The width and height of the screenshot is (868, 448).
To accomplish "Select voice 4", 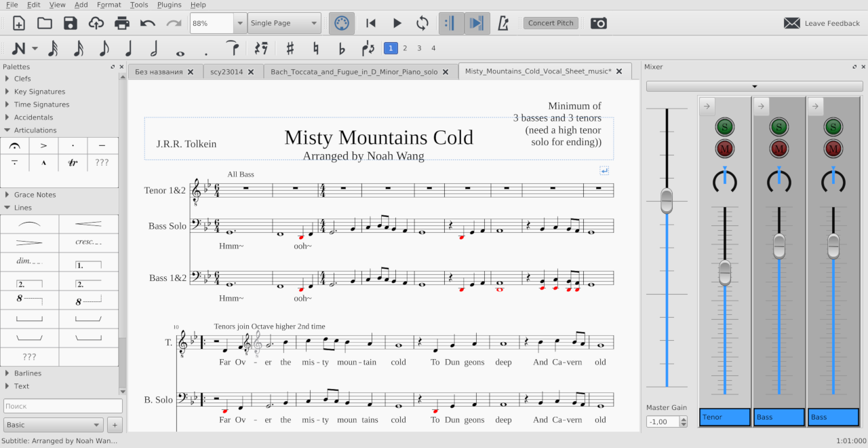I will pos(433,48).
